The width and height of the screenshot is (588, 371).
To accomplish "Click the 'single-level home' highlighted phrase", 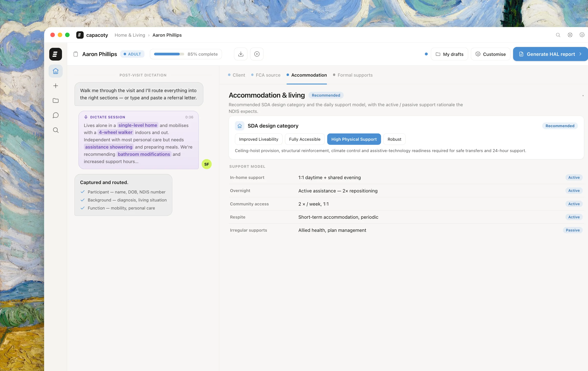I will (x=138, y=125).
